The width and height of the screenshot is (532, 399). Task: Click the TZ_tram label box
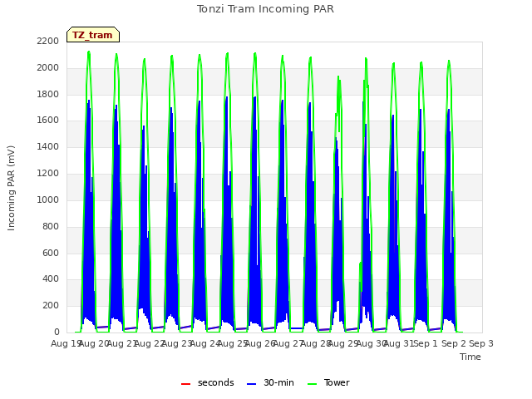click(93, 35)
